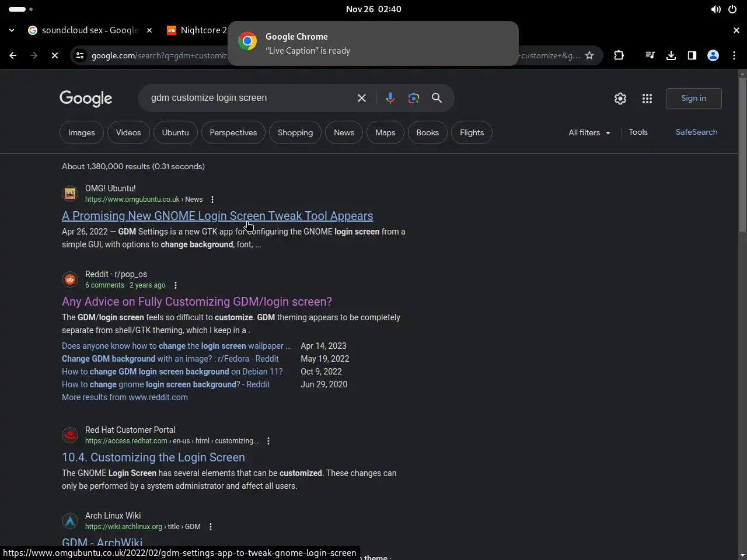The height and width of the screenshot is (560, 747).
Task: Open media controls icon in toolbar
Action: click(x=650, y=55)
